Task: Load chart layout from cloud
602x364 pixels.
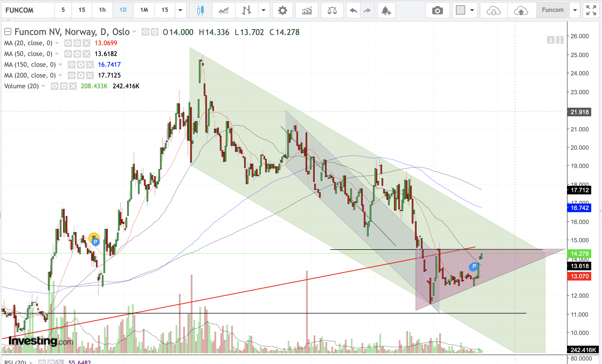Action: 493,10
